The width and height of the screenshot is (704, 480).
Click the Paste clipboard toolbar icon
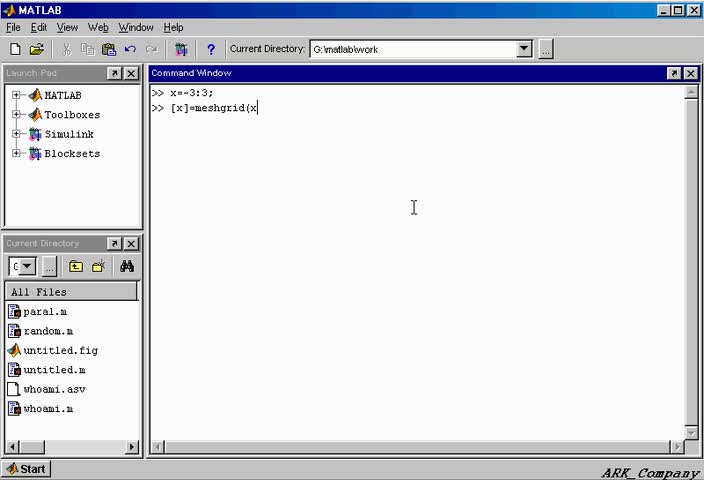[x=109, y=49]
